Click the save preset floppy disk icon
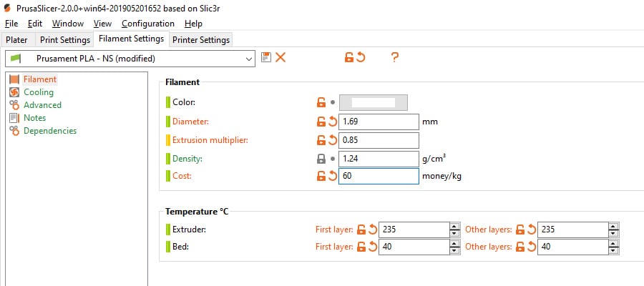Screen dimensions: 644x286 tap(266, 57)
